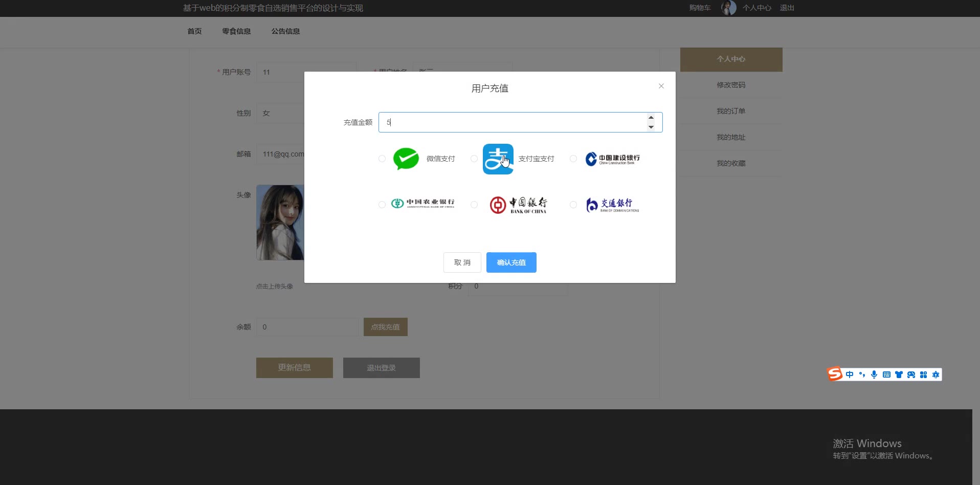Click the 邮箱 field with 111@qq.com
This screenshot has height=485, width=980.
280,154
